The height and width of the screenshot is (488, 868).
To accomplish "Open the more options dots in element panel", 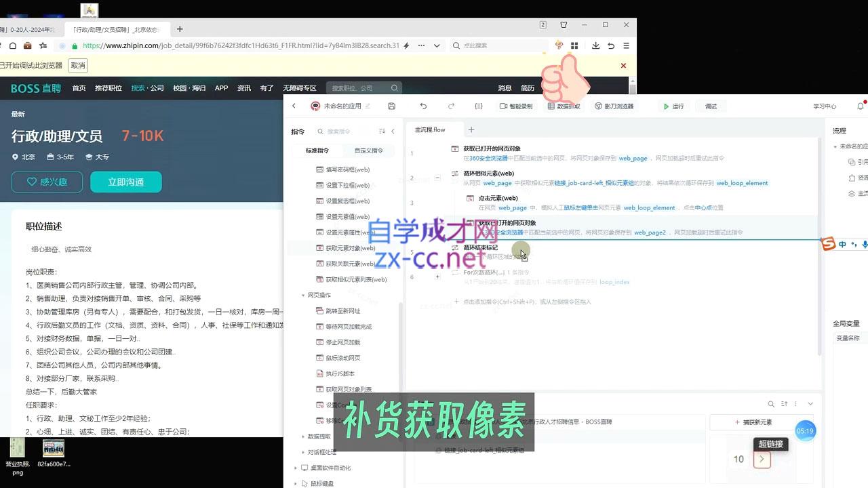I will click(x=796, y=404).
